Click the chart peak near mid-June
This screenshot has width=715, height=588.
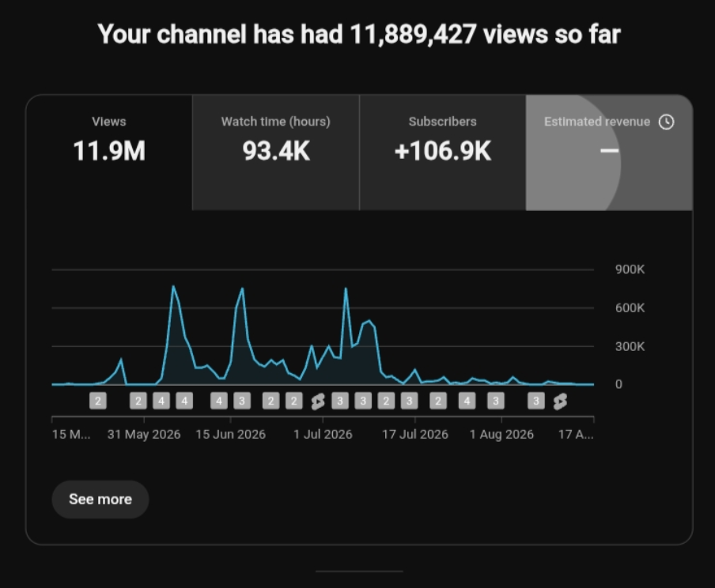tap(242, 288)
